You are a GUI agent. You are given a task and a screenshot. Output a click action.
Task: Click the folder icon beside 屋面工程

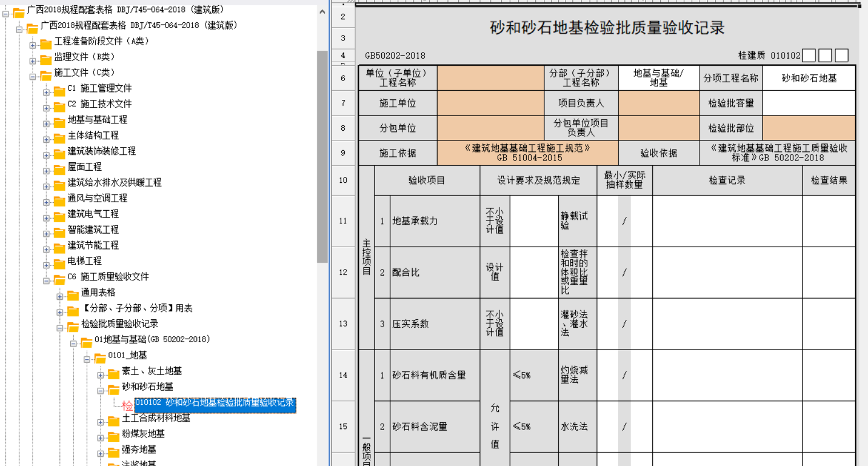pyautogui.click(x=59, y=168)
